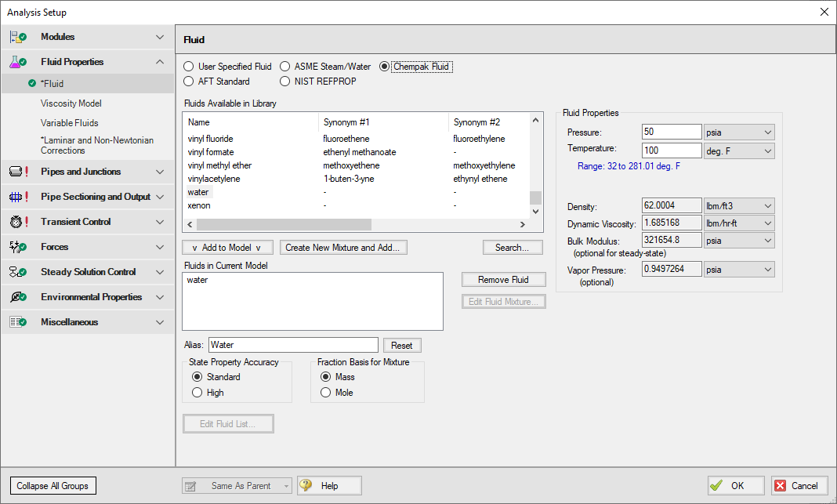Viewport: 837px width, 504px height.
Task: Choose High state property accuracy
Action: tap(197, 393)
